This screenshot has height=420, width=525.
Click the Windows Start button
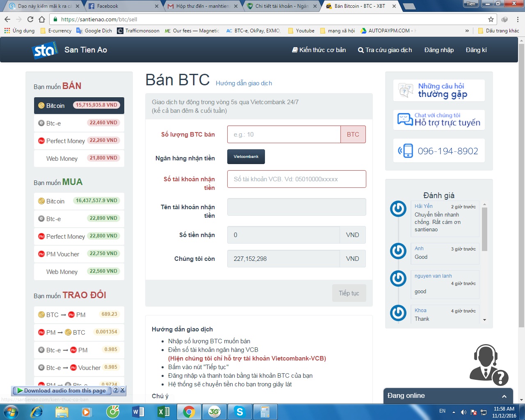point(11,411)
